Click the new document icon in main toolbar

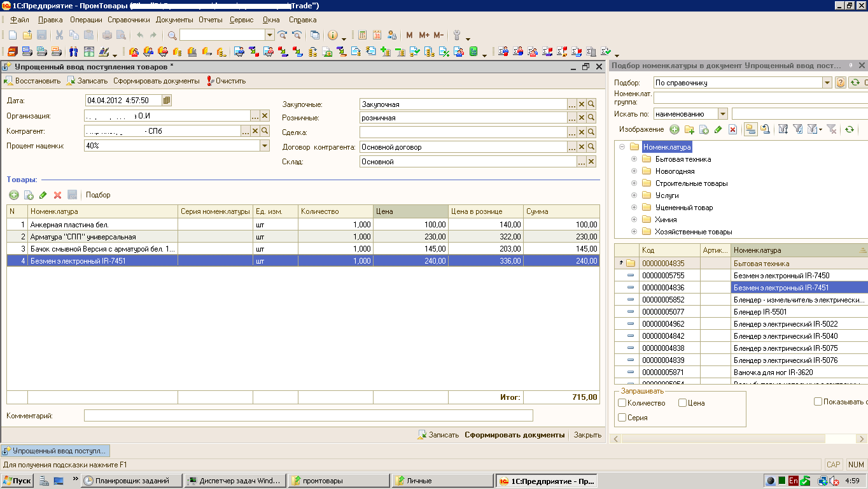click(x=12, y=35)
